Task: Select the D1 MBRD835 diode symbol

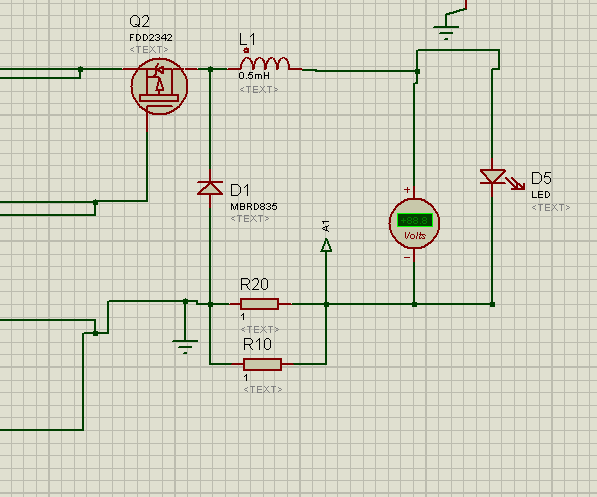Action: pyautogui.click(x=210, y=188)
